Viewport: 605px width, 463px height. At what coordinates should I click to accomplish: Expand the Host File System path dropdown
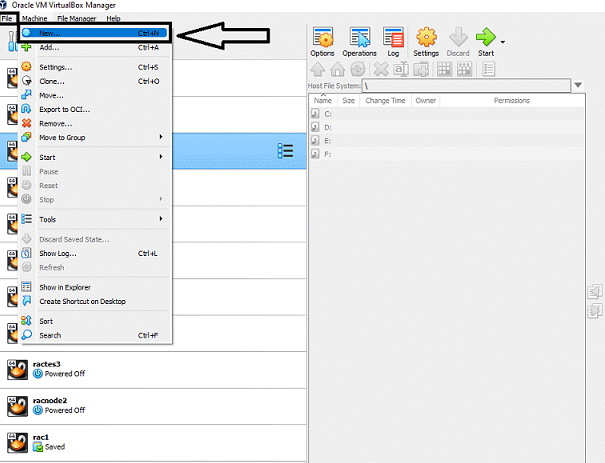[x=579, y=86]
